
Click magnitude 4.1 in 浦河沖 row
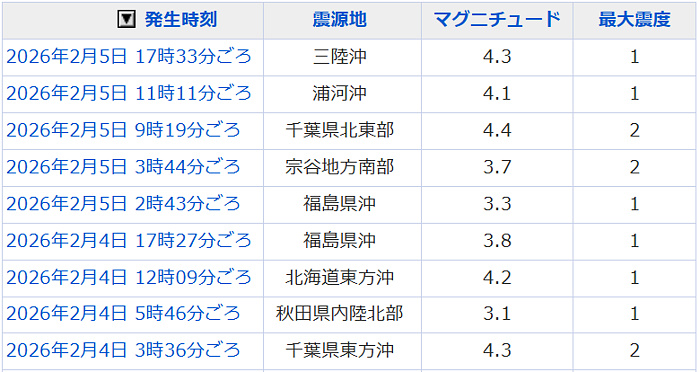(x=497, y=93)
